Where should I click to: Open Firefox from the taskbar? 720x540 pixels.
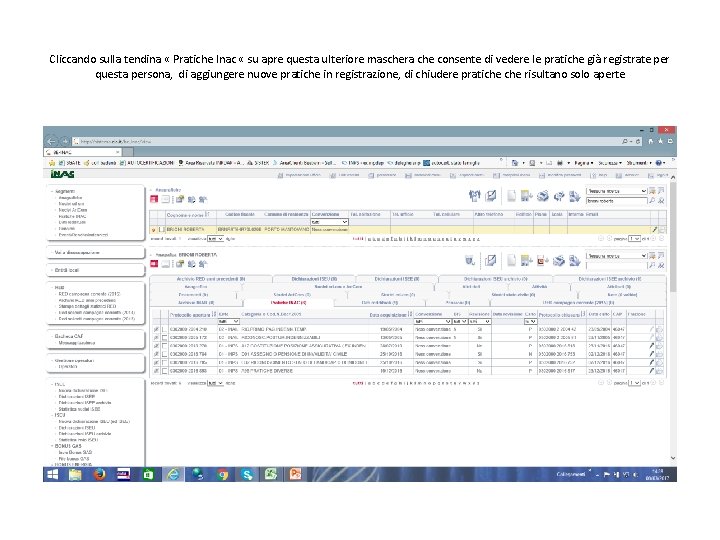point(100,474)
